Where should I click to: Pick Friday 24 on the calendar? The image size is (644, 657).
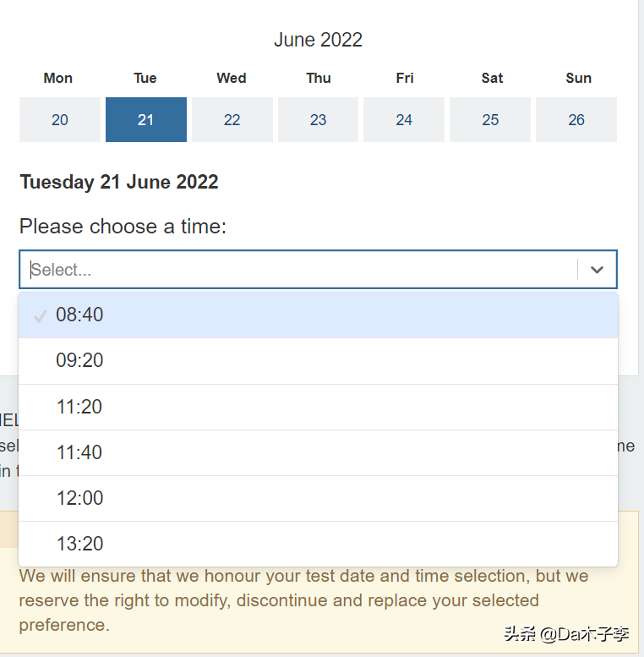coord(404,120)
